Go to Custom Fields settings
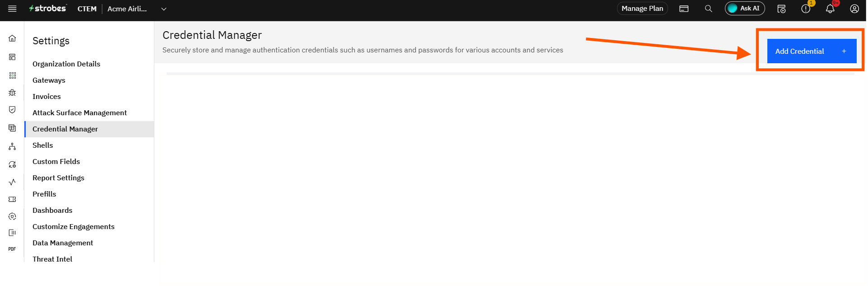868x286 pixels. click(x=56, y=161)
